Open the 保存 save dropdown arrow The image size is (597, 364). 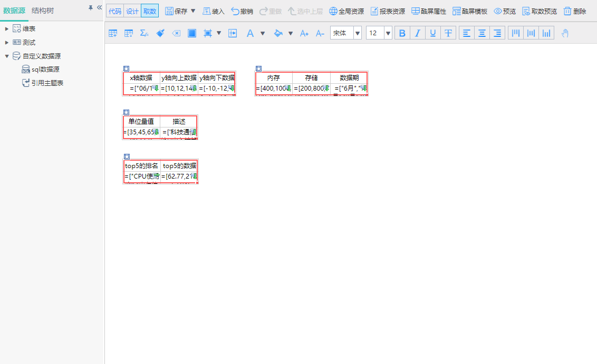[192, 11]
